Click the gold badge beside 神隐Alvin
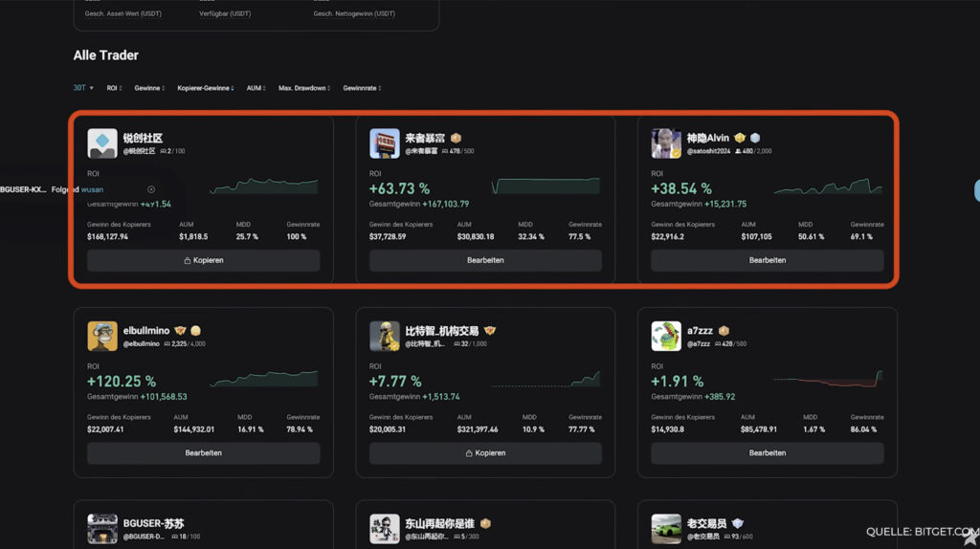The height and width of the screenshot is (549, 980). coord(740,138)
